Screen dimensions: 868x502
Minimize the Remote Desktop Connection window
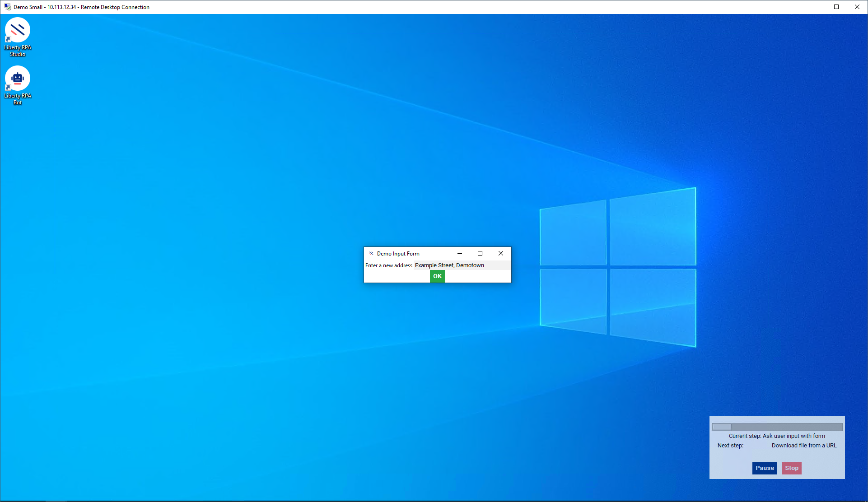click(816, 7)
